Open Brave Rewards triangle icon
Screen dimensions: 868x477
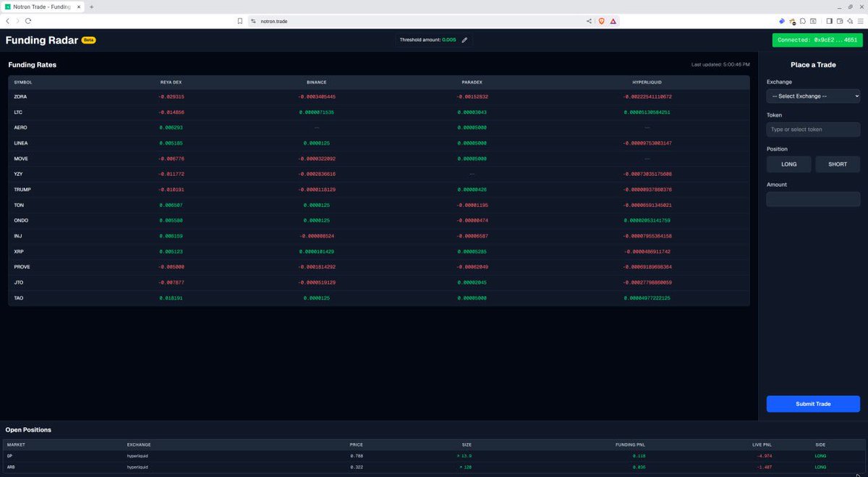point(613,21)
